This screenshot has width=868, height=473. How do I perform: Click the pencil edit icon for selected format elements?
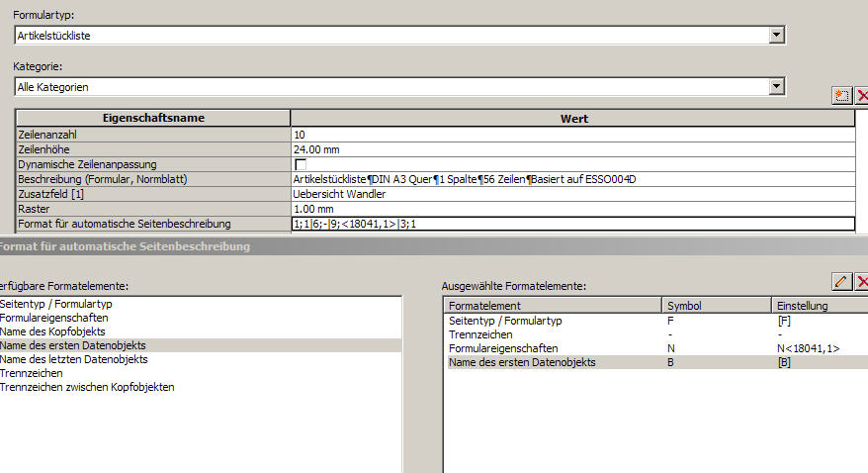coord(841,281)
